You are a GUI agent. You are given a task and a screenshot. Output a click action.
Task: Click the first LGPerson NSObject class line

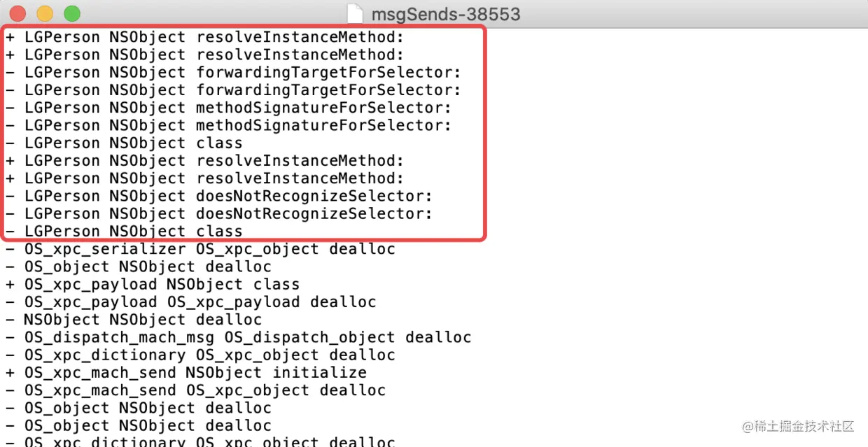(124, 143)
